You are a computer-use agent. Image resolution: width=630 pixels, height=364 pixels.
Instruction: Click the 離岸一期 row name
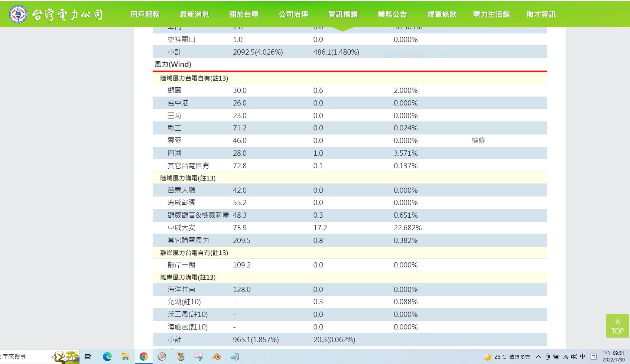(181, 265)
